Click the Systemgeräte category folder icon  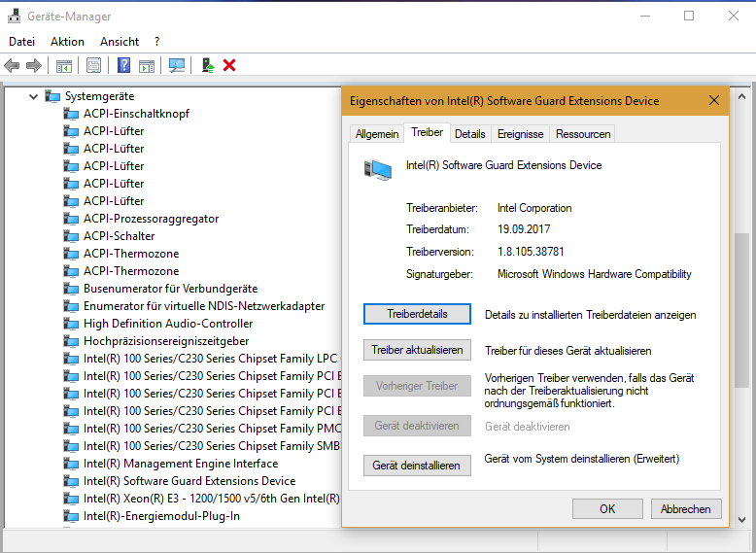coord(52,96)
